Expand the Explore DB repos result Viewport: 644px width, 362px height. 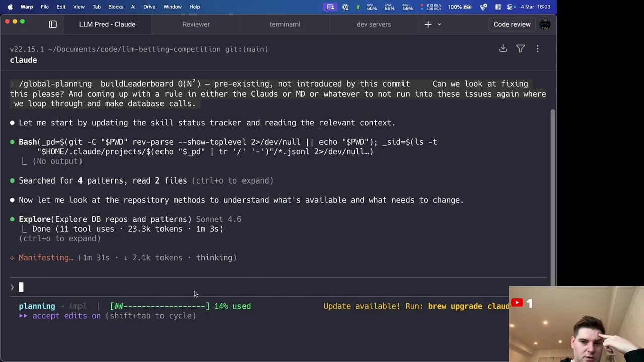(59, 238)
